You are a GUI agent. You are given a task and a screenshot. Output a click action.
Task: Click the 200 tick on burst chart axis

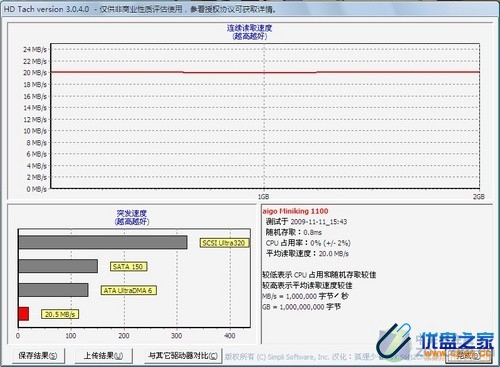click(124, 336)
